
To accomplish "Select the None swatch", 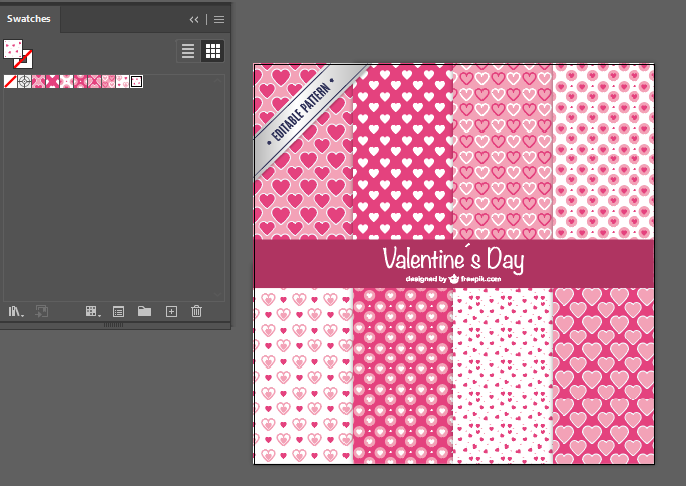I will tap(10, 81).
